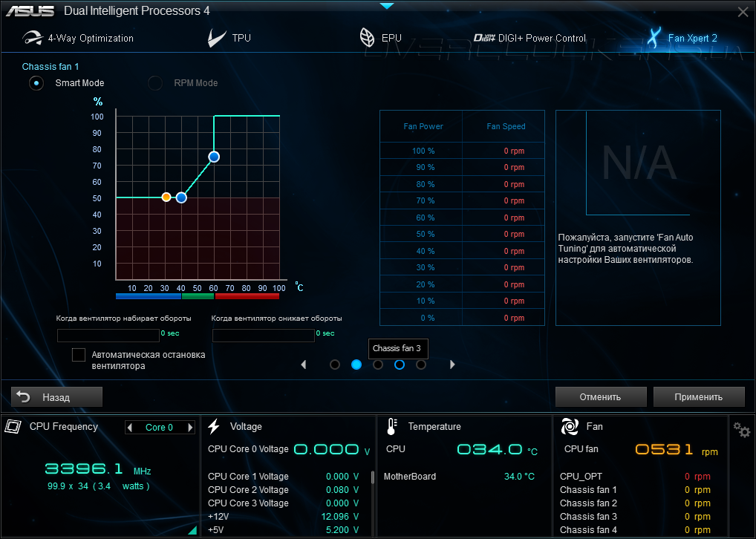Click the Core 0 selector label
The width and height of the screenshot is (756, 539).
click(x=159, y=427)
